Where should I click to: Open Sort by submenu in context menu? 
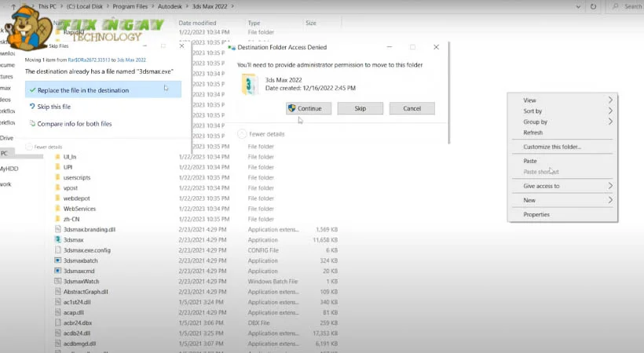pos(562,111)
